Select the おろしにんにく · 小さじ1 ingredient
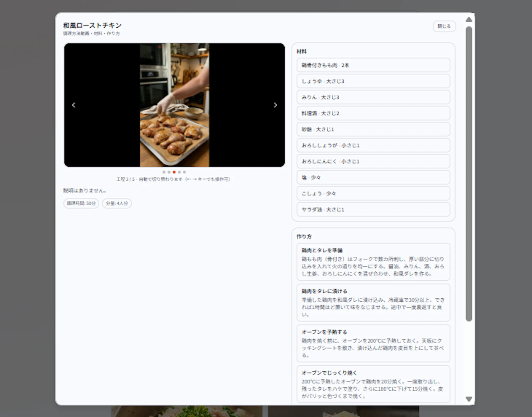 click(x=373, y=161)
